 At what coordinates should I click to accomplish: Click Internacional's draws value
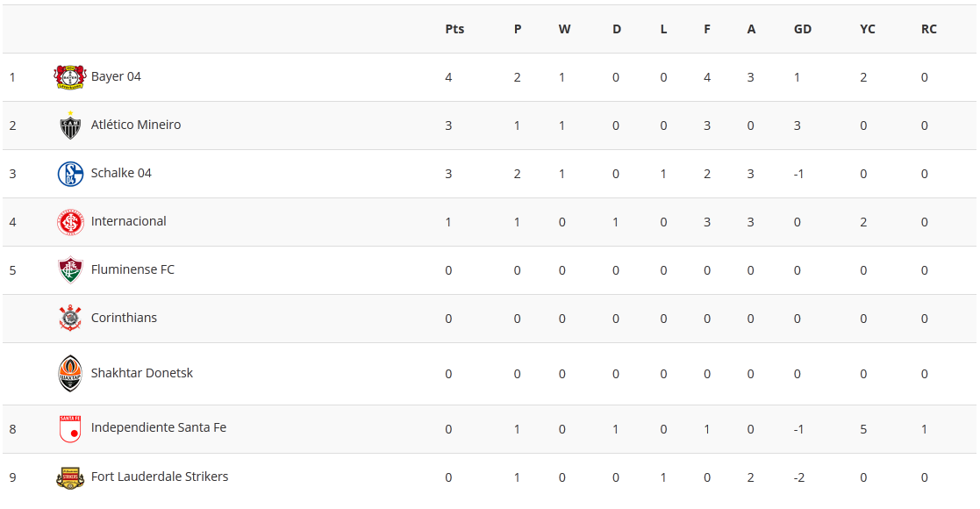tap(616, 222)
